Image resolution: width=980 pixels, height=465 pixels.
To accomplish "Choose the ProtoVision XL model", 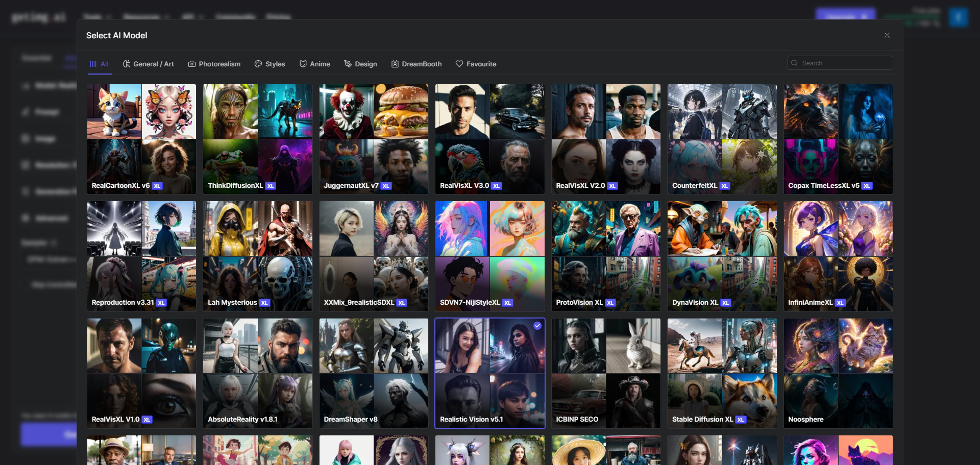I will (x=606, y=256).
